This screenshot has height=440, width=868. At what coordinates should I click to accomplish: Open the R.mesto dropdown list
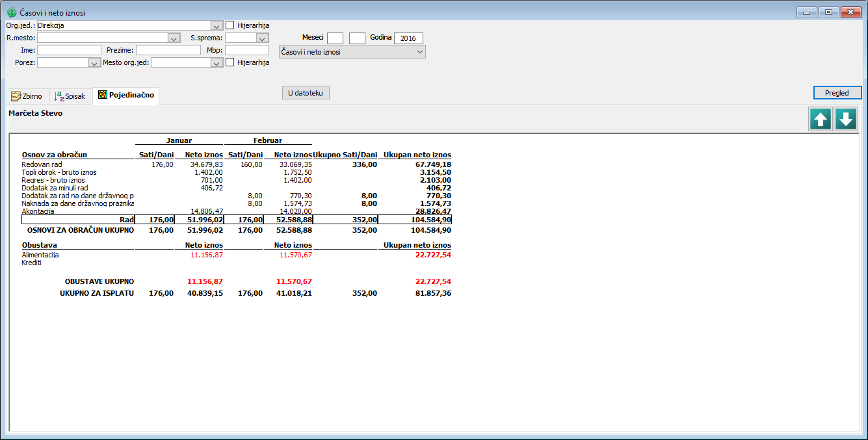pyautogui.click(x=173, y=38)
